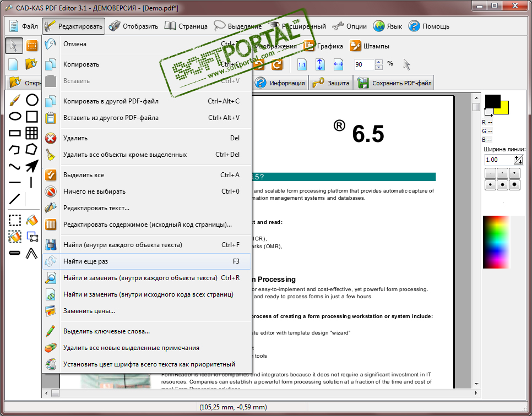Screen dimensions: 532x416
Task: Open the Штампы tab
Action: [x=370, y=46]
